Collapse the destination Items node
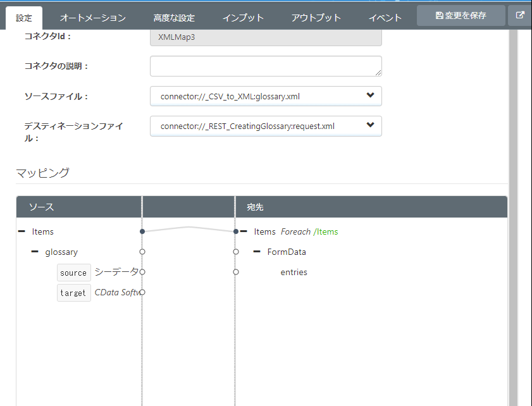532x406 pixels. point(244,231)
